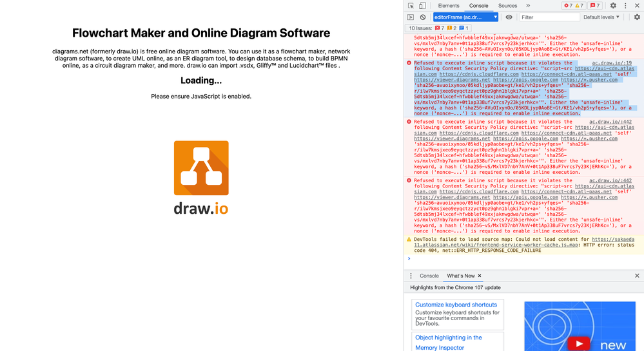Close the bottom drawer panel
Image resolution: width=644 pixels, height=351 pixels.
tap(637, 276)
